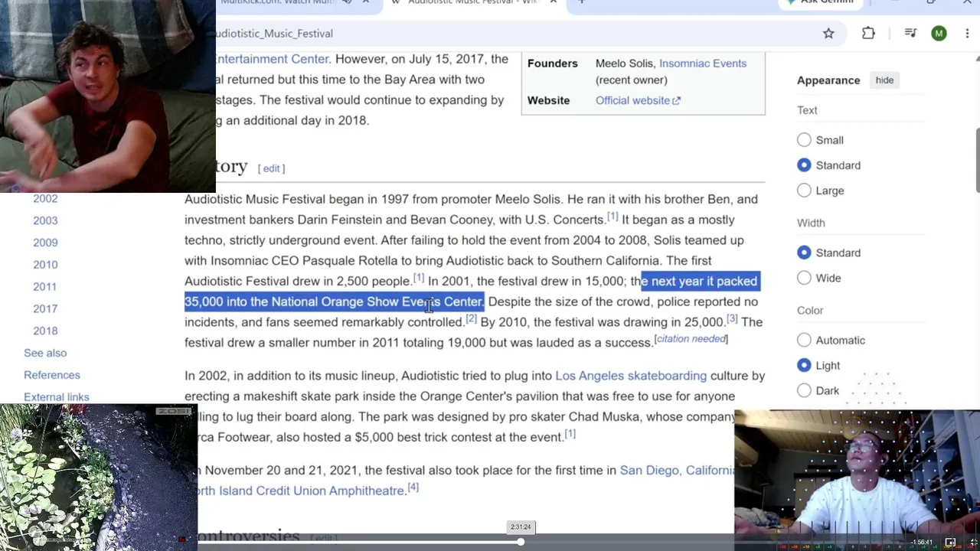Open the browser Extensions puzzle icon
The height and width of the screenshot is (551, 980).
coord(868,34)
